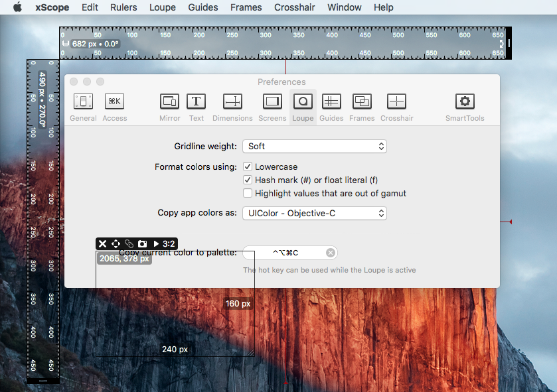This screenshot has height=392, width=557.
Task: Open the Crosshair menu in menu bar
Action: click(x=295, y=7)
